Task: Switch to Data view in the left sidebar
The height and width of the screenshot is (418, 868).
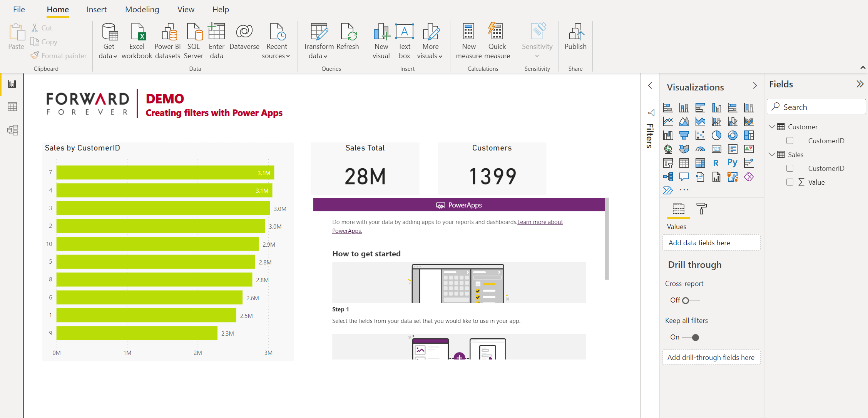Action: click(12, 107)
